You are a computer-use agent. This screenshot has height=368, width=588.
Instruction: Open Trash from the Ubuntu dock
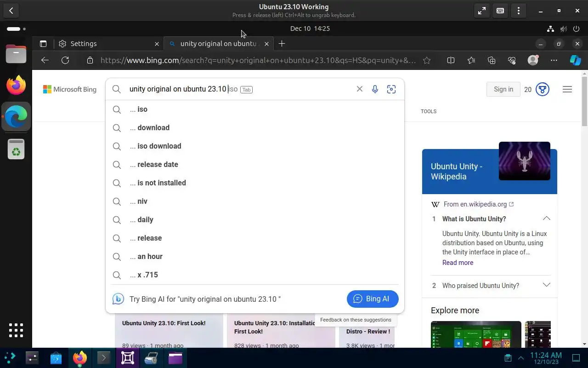pyautogui.click(x=16, y=149)
